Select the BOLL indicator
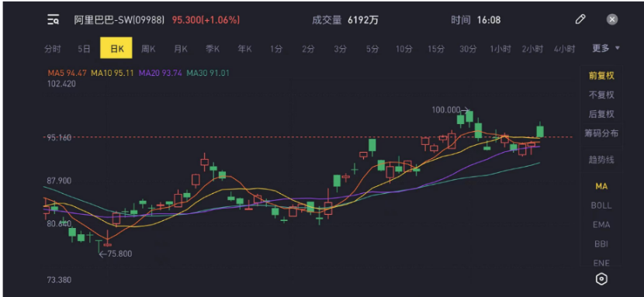Viewport: 644px width, 297px height. 601,205
